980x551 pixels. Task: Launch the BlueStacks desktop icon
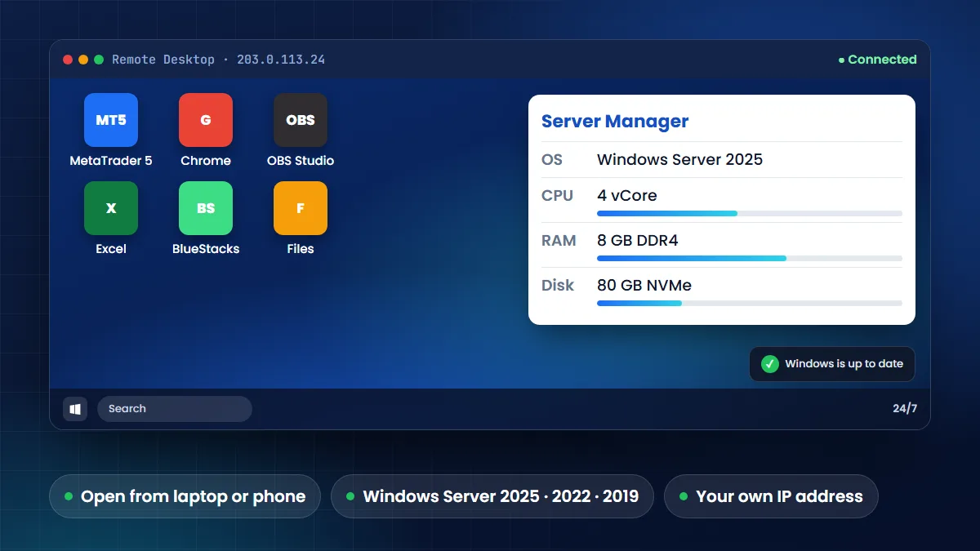[206, 208]
